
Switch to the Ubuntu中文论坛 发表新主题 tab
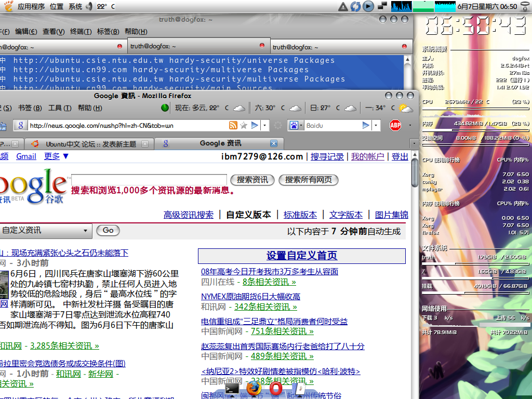point(89,144)
